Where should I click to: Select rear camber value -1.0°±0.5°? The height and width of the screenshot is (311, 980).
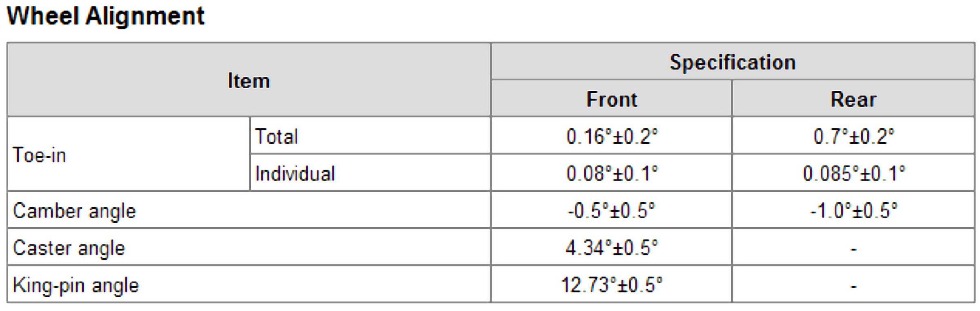click(853, 211)
